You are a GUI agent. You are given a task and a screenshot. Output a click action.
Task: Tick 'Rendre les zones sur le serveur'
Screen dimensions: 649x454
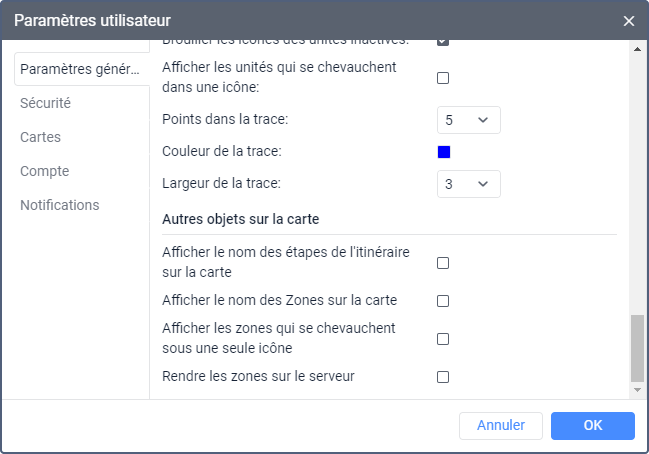point(443,377)
